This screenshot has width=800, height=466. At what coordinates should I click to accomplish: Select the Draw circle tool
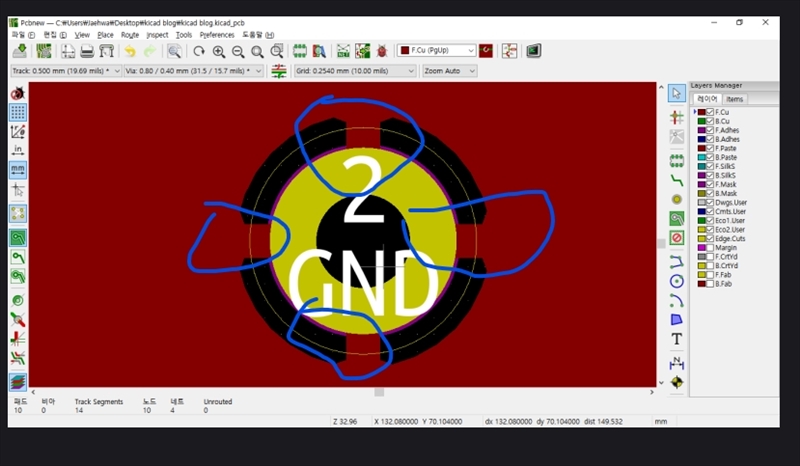[x=677, y=279]
